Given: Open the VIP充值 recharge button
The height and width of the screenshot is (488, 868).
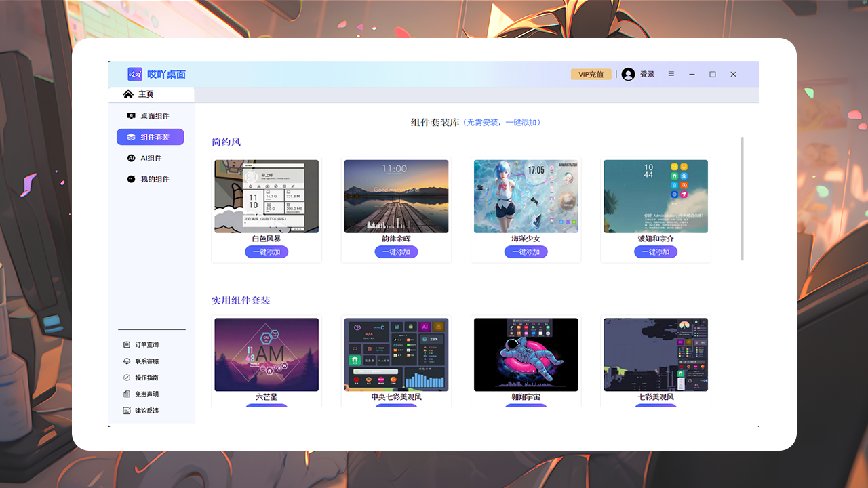Looking at the screenshot, I should (591, 75).
